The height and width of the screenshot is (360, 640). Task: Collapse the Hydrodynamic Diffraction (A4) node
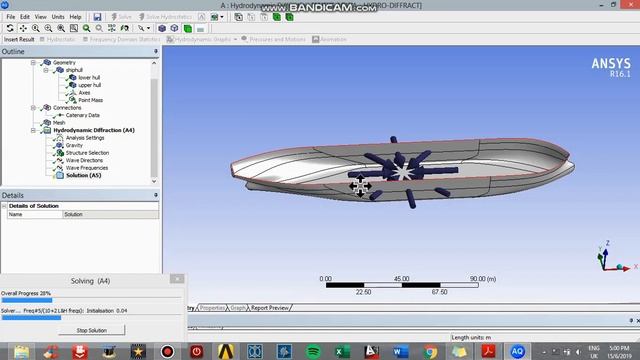pos(33,130)
